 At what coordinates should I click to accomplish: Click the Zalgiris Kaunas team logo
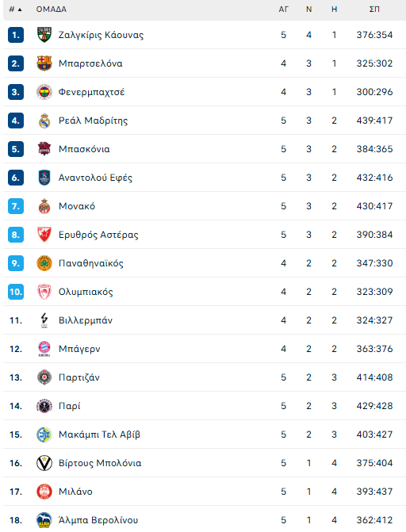44,35
